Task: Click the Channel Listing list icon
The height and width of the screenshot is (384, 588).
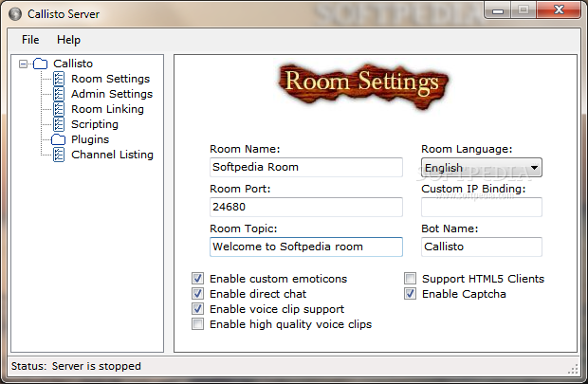Action: point(59,155)
